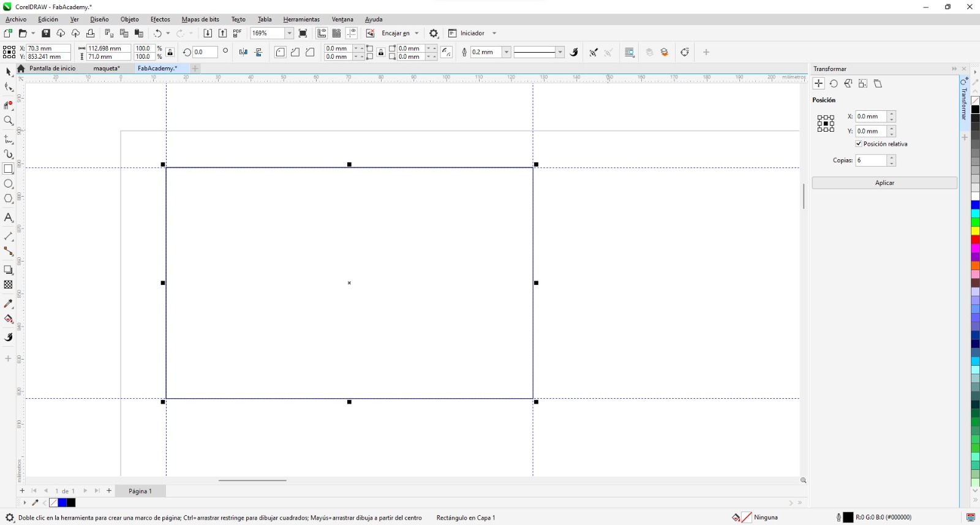Select the Interactive Fill bucket tool
This screenshot has width=980, height=525.
(x=8, y=319)
